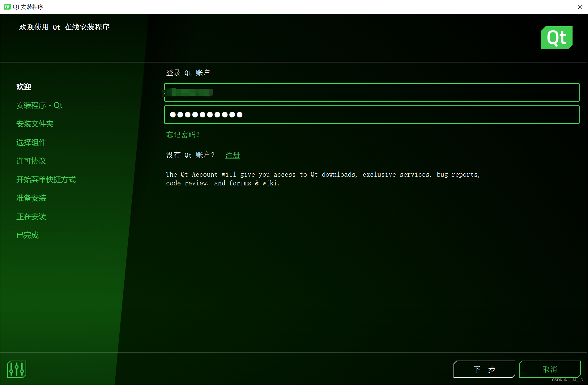The height and width of the screenshot is (385, 588).
Task: Click the email field under 登录 Qt 账户
Action: coord(372,92)
